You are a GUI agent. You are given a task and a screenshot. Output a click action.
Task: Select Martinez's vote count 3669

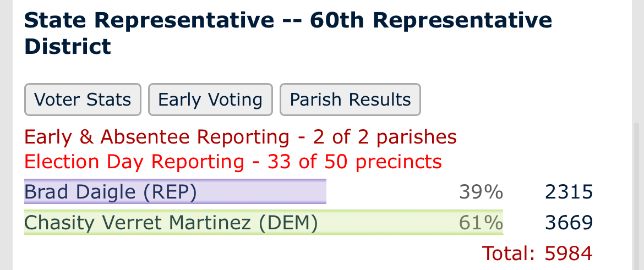(x=569, y=223)
